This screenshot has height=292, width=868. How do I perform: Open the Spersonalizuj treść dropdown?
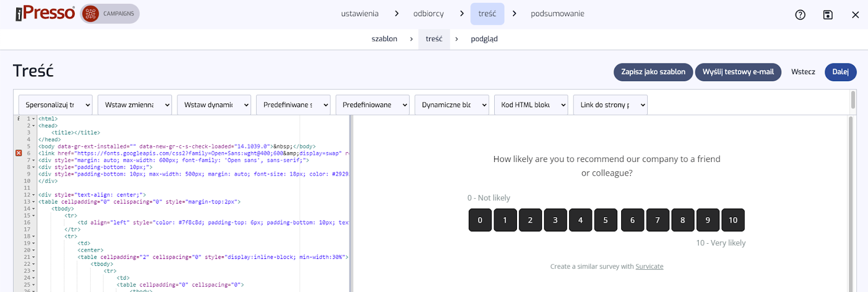tap(55, 105)
